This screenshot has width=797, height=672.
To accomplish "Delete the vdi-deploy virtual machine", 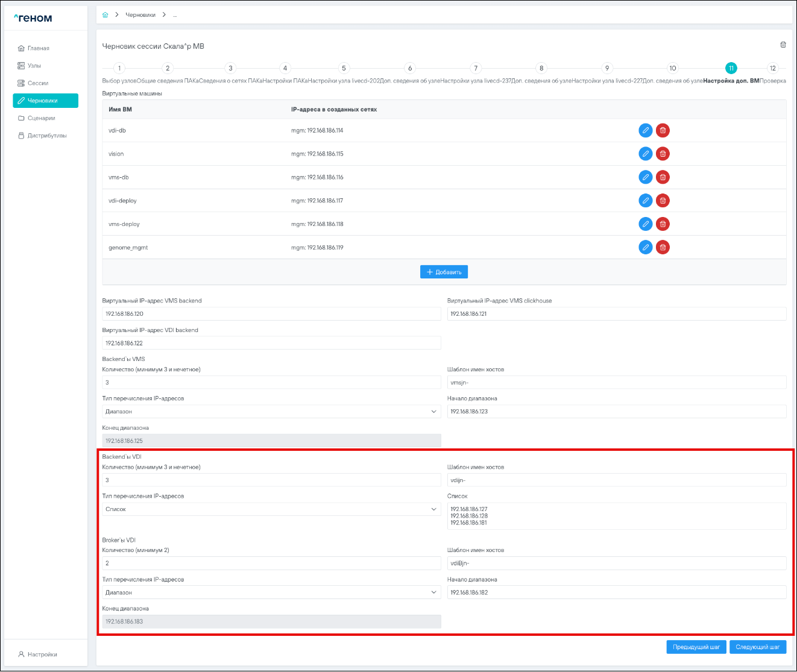I will point(663,201).
